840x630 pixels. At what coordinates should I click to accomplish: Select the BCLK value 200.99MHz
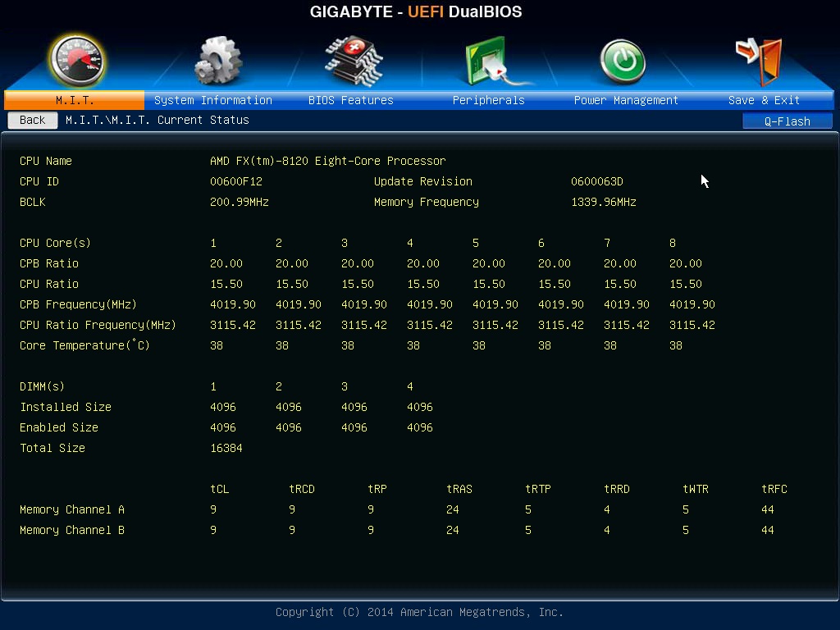coord(239,202)
